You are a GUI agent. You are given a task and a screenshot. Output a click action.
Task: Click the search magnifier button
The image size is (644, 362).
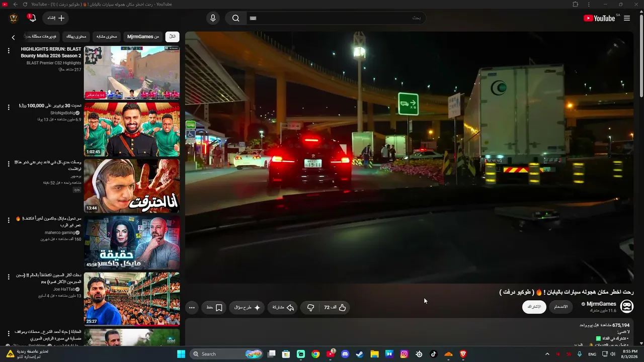pyautogui.click(x=235, y=18)
